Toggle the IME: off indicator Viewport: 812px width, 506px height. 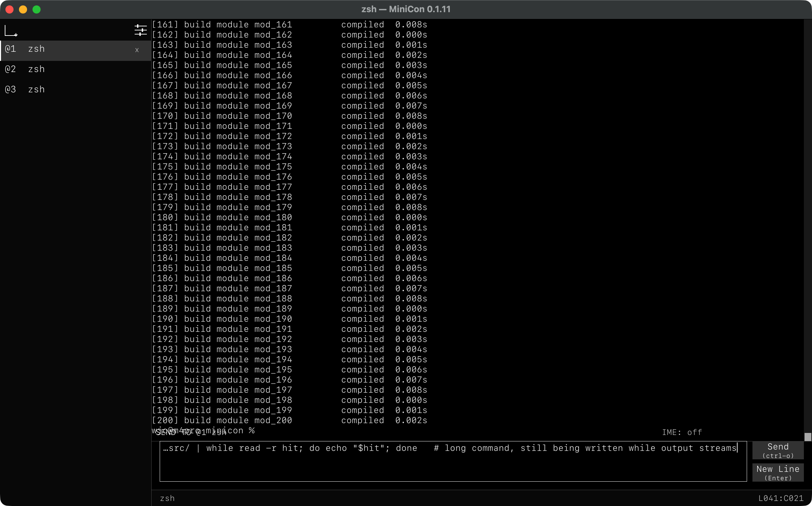click(682, 432)
